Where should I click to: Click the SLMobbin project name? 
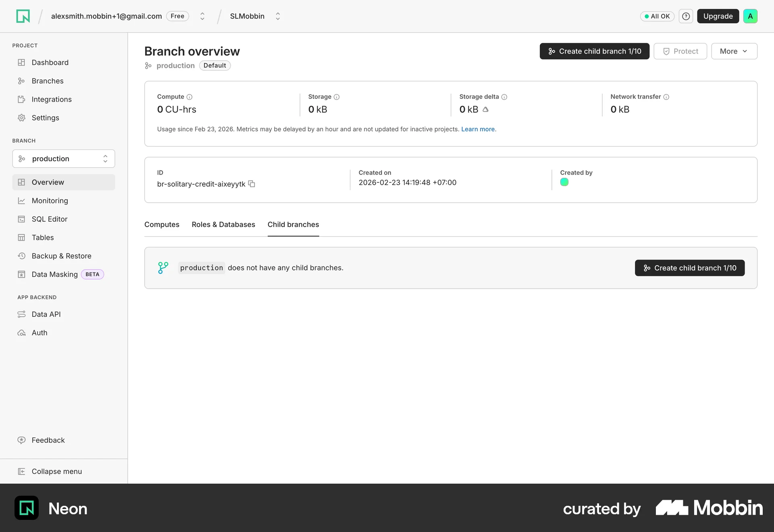point(247,16)
